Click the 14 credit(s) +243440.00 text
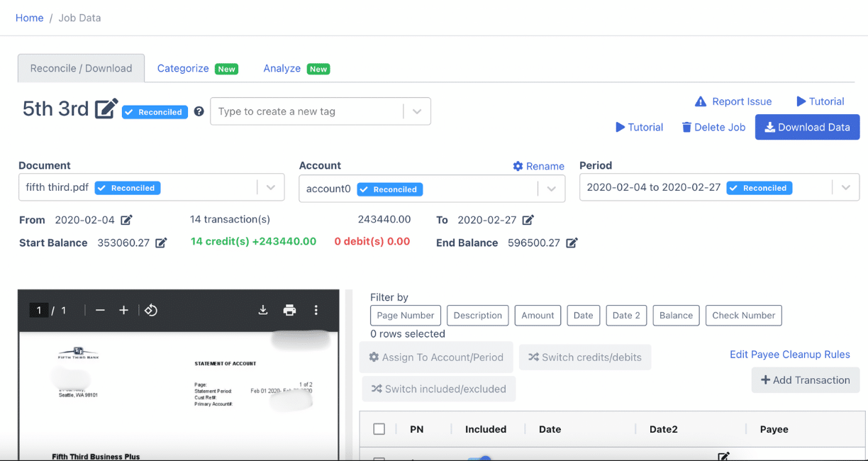 click(253, 241)
